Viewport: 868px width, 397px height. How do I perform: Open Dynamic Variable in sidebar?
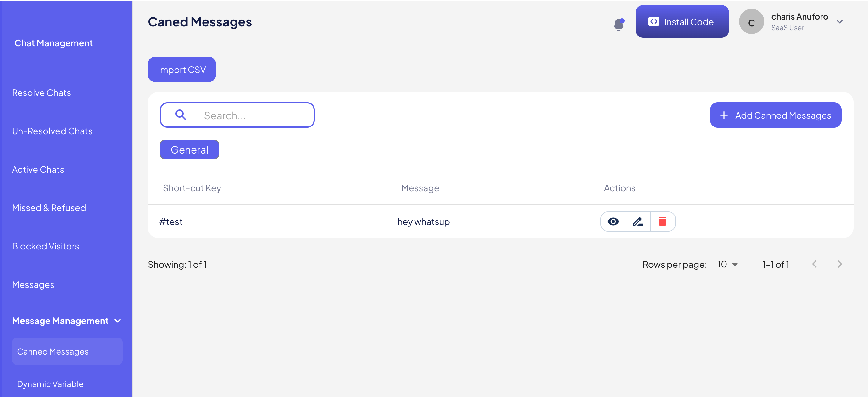pos(50,383)
